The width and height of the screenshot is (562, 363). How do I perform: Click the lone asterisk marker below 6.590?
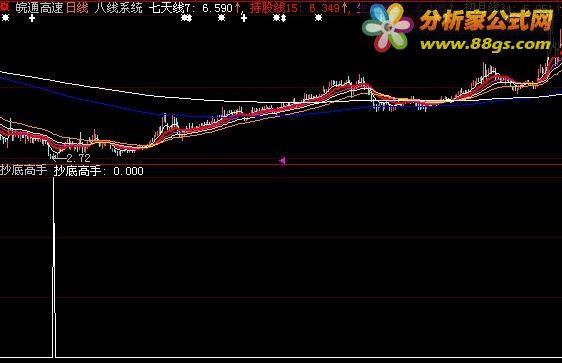coord(222,18)
